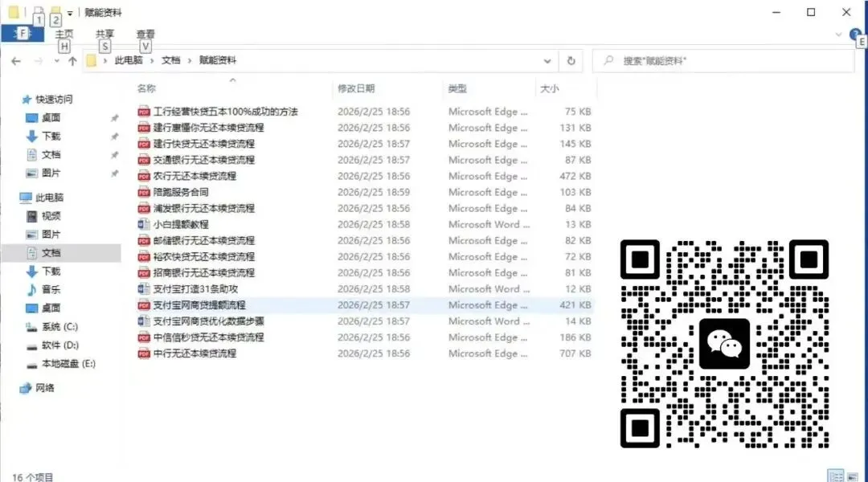Open breadcrumb chevron after 文档 in address bar
Image resolution: width=868 pixels, height=482 pixels.
190,60
